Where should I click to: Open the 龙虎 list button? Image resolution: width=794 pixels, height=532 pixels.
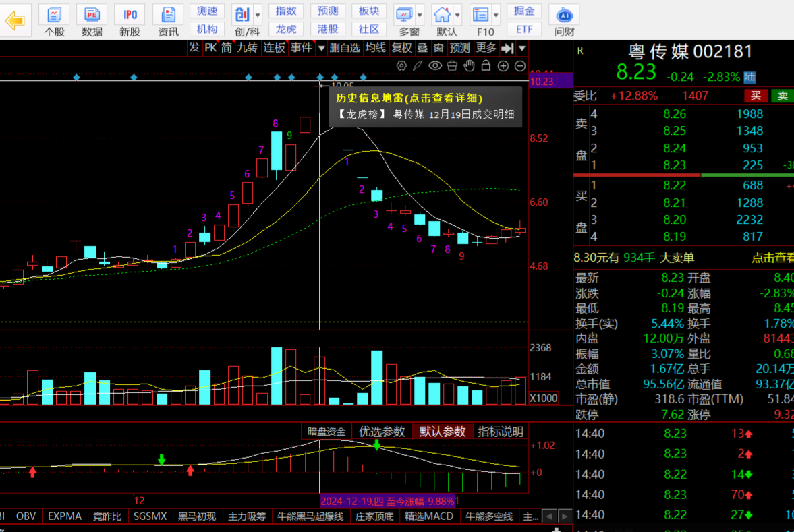tap(286, 30)
